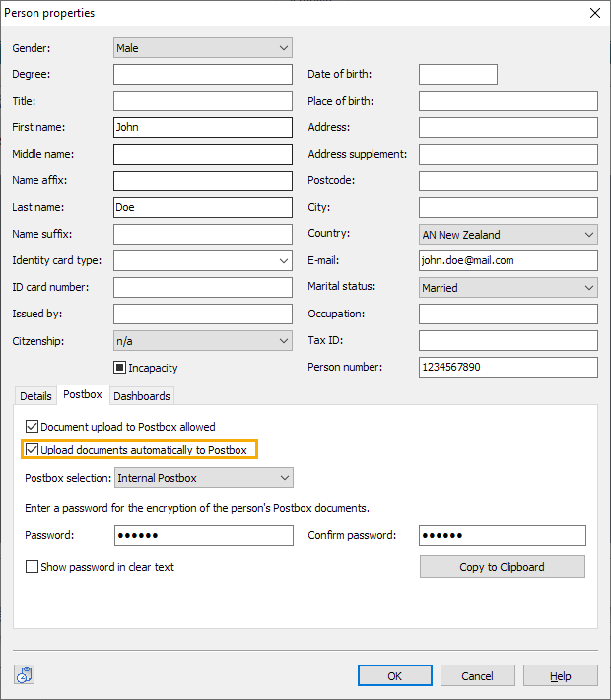Open the Identity card type dropdown

(203, 260)
